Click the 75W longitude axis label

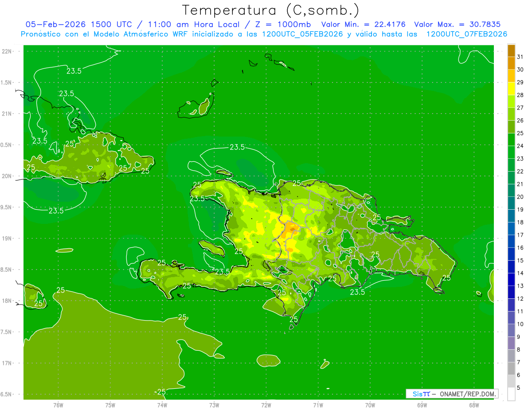[110, 405]
